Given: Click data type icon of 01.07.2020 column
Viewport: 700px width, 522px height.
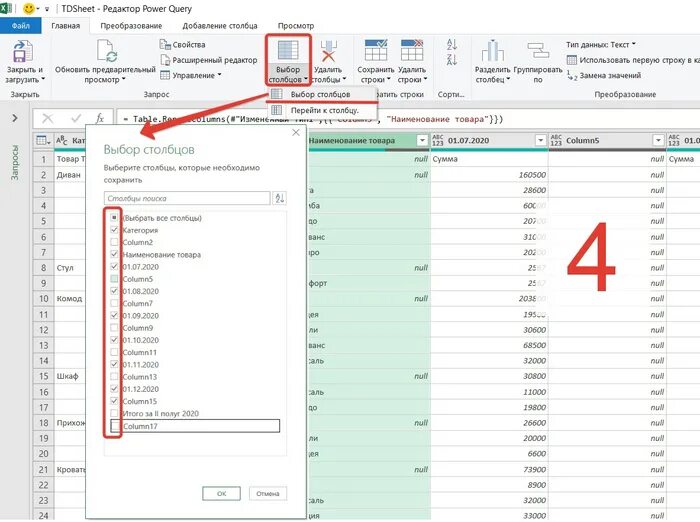Looking at the screenshot, I should click(438, 140).
